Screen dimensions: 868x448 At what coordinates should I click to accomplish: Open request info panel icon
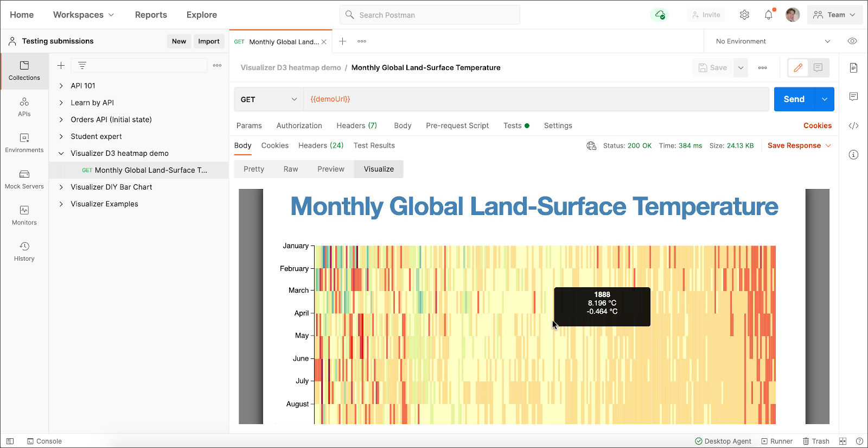[x=853, y=155]
